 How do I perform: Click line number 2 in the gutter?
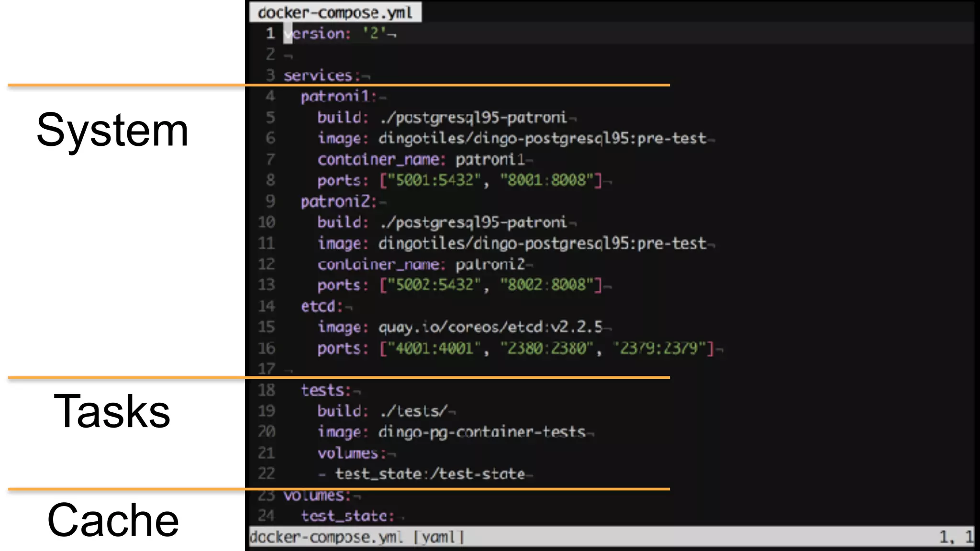coord(270,55)
